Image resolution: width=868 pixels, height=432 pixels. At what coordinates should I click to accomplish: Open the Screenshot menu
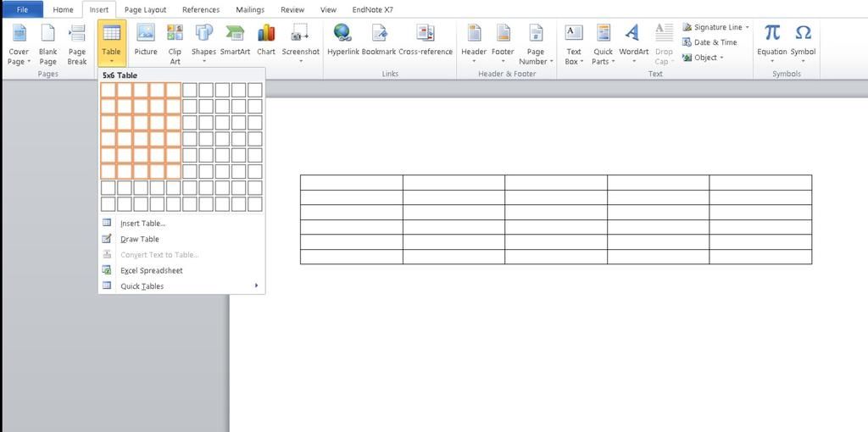click(301, 44)
